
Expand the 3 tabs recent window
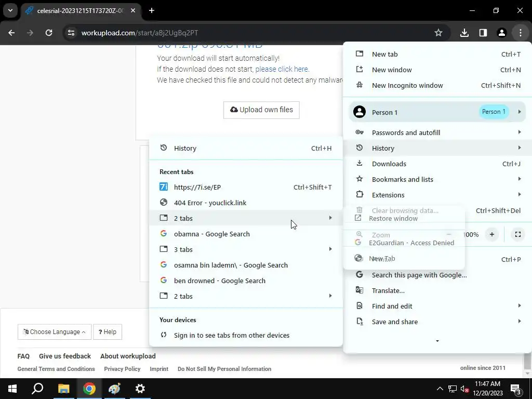click(x=246, y=250)
